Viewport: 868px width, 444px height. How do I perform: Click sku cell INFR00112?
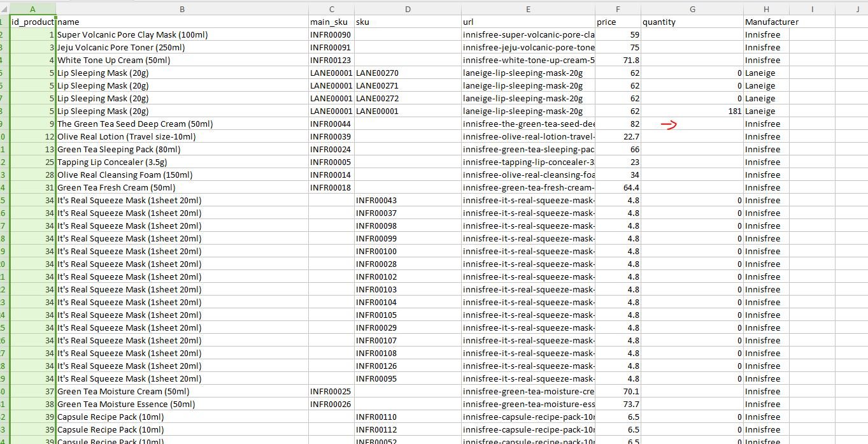click(x=408, y=429)
